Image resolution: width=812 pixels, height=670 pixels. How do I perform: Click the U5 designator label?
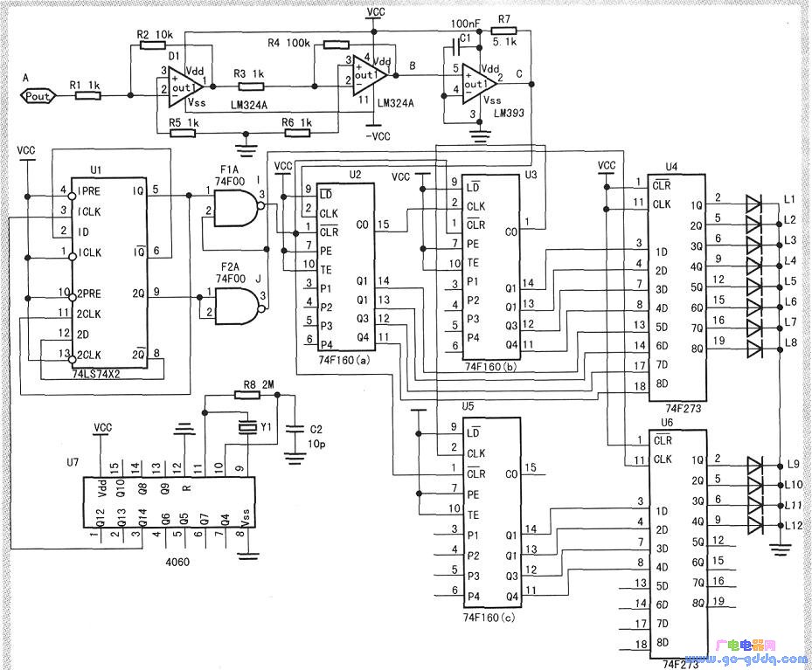[468, 406]
